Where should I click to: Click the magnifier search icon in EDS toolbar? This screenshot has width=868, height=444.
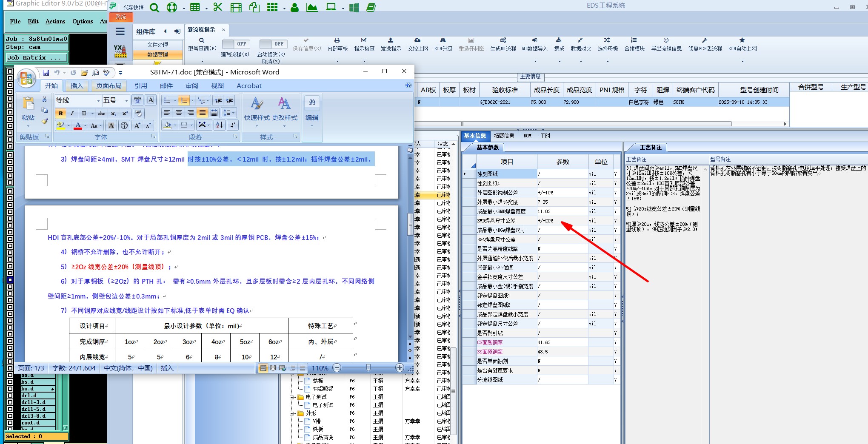154,8
